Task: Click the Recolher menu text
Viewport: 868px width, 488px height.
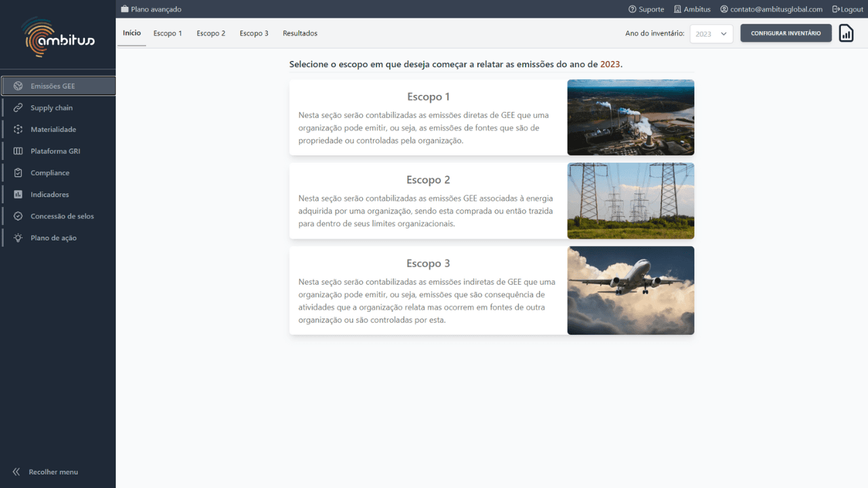Action: 53,472
